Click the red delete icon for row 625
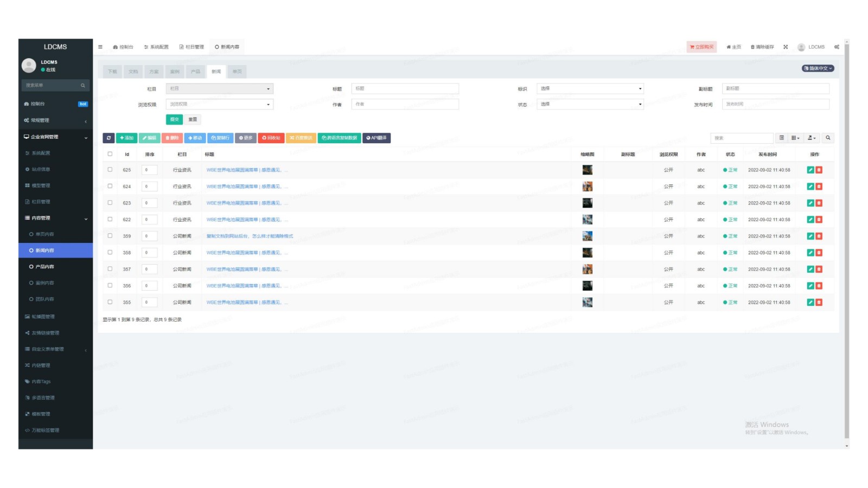The image size is (868, 488). tap(819, 170)
